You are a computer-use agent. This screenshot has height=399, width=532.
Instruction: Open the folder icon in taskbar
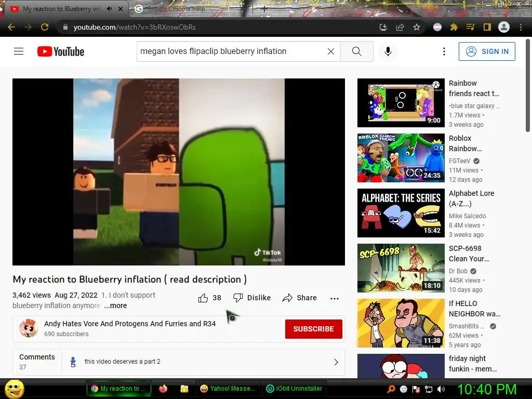pyautogui.click(x=184, y=389)
